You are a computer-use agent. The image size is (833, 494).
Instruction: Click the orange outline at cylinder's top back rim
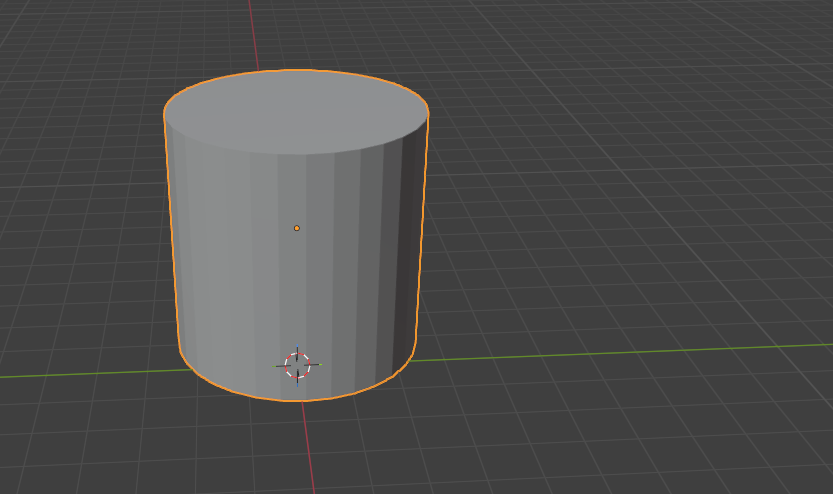[x=296, y=70]
